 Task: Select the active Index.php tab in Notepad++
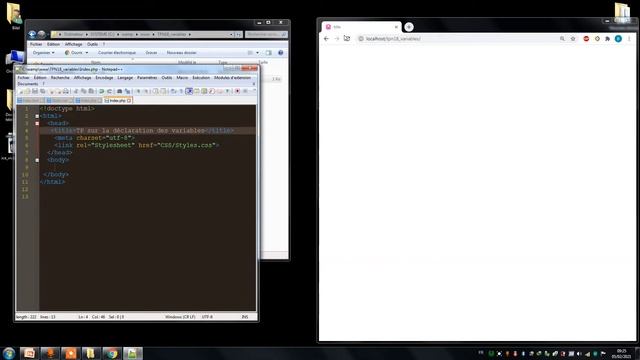coord(117,100)
